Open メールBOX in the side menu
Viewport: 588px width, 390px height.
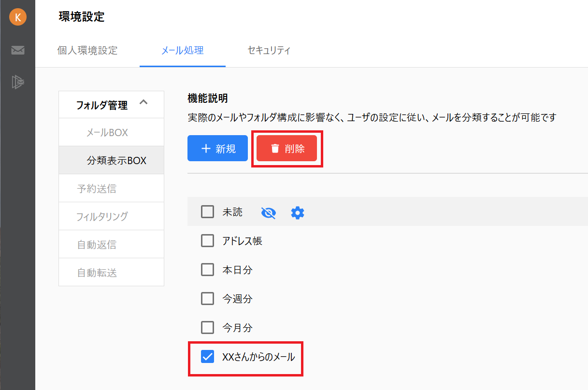click(x=111, y=133)
